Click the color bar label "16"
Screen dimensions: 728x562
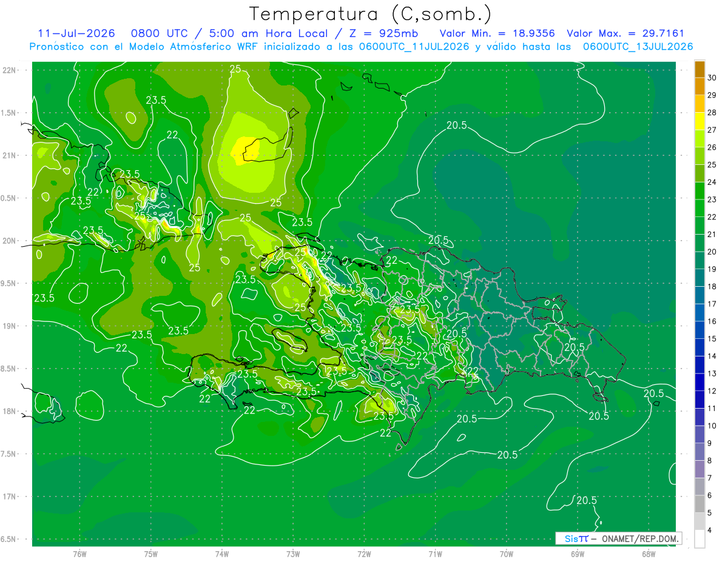tap(712, 321)
